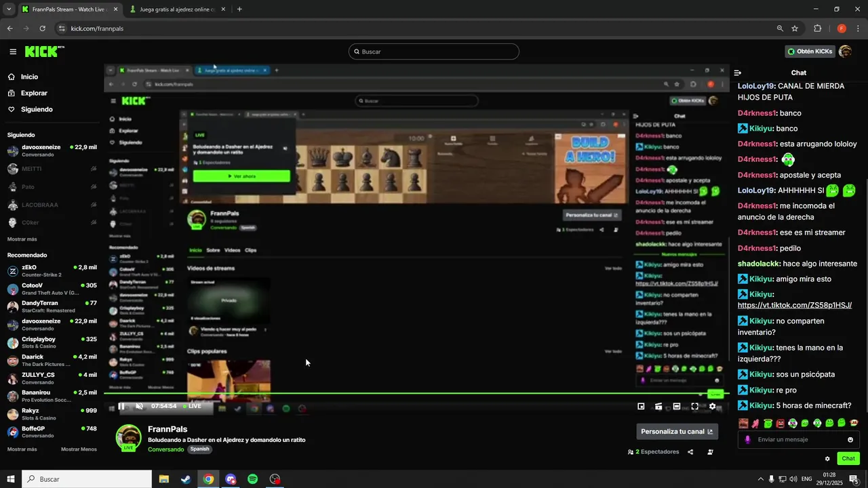
Task: Click the Inicio home icon in sidebar
Action: tap(12, 77)
